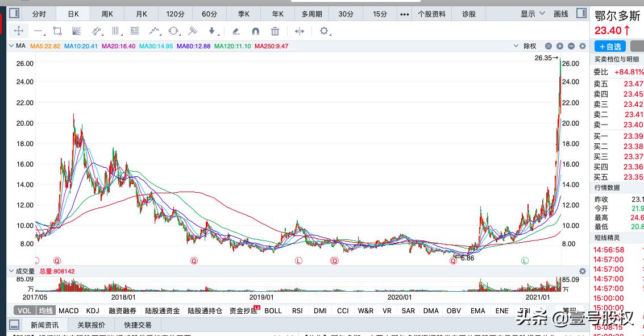Activate the magnet snap tool
This screenshot has width=644, height=336.
coord(256,31)
